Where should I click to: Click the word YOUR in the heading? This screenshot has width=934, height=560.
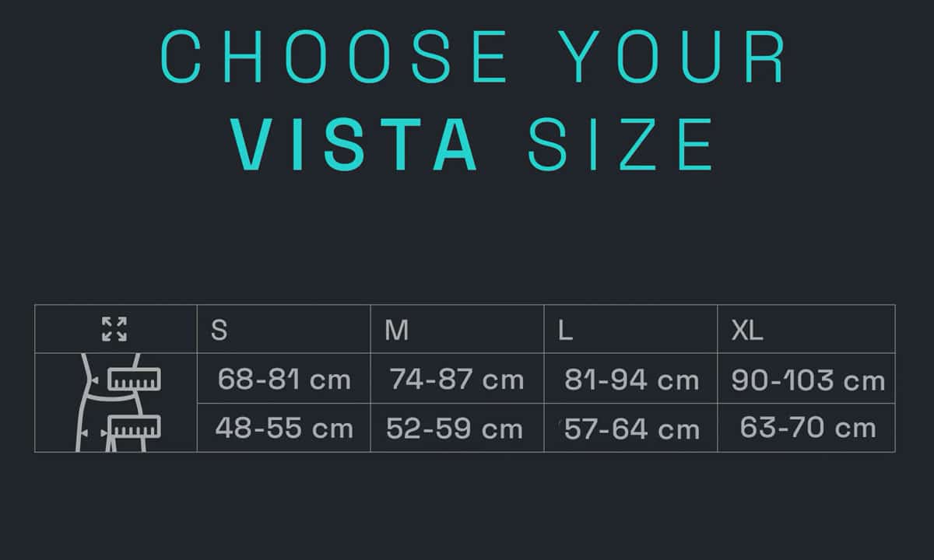[x=675, y=58]
